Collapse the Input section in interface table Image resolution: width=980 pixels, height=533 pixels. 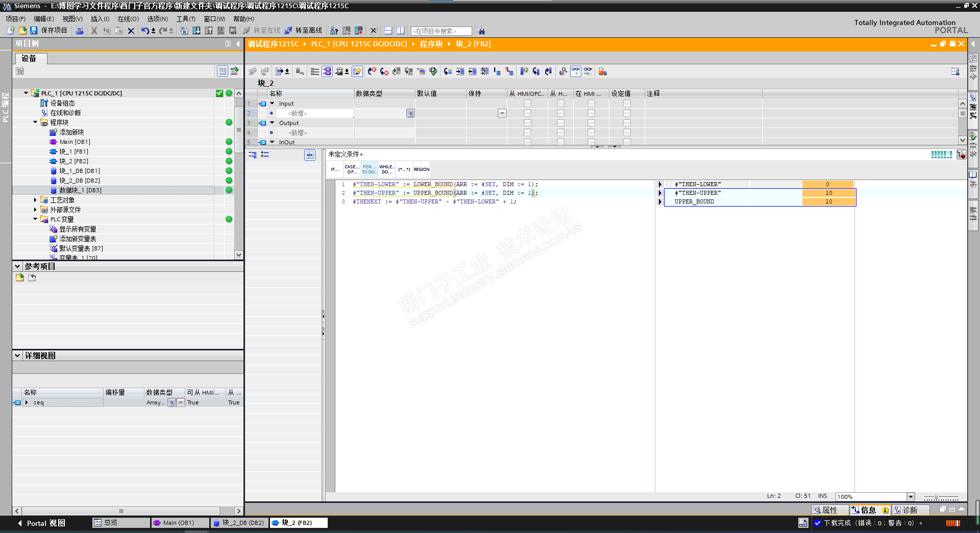(272, 104)
